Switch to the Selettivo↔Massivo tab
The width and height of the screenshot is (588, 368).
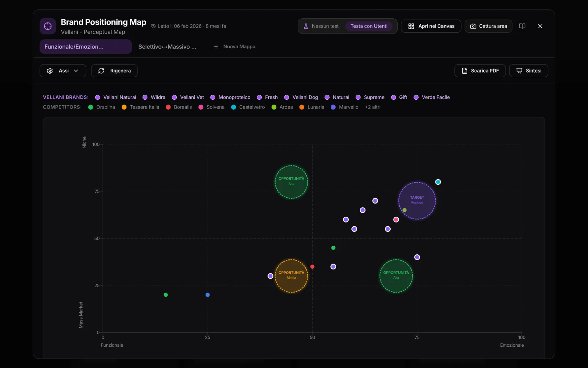[x=167, y=47]
